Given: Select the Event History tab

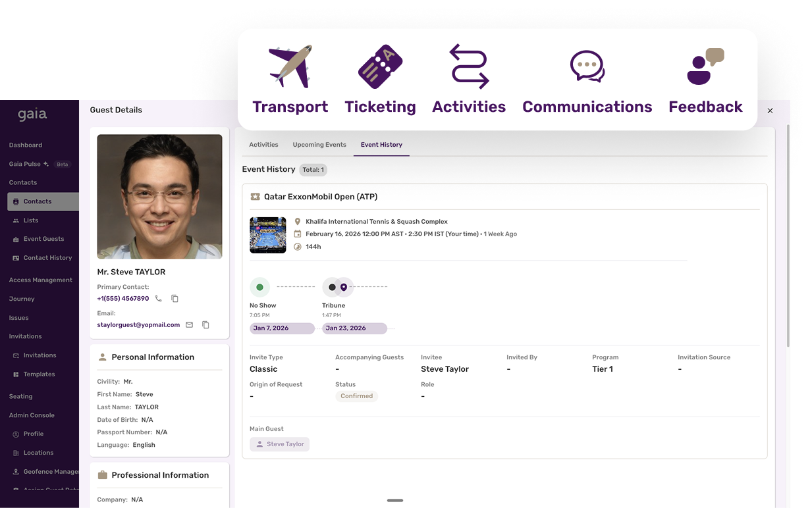Looking at the screenshot, I should pos(381,145).
